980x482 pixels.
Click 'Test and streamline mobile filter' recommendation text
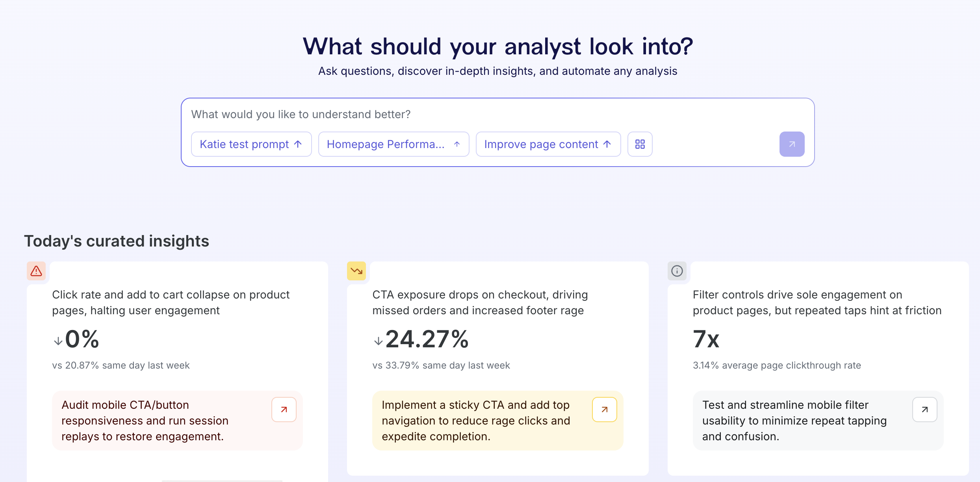(x=794, y=421)
